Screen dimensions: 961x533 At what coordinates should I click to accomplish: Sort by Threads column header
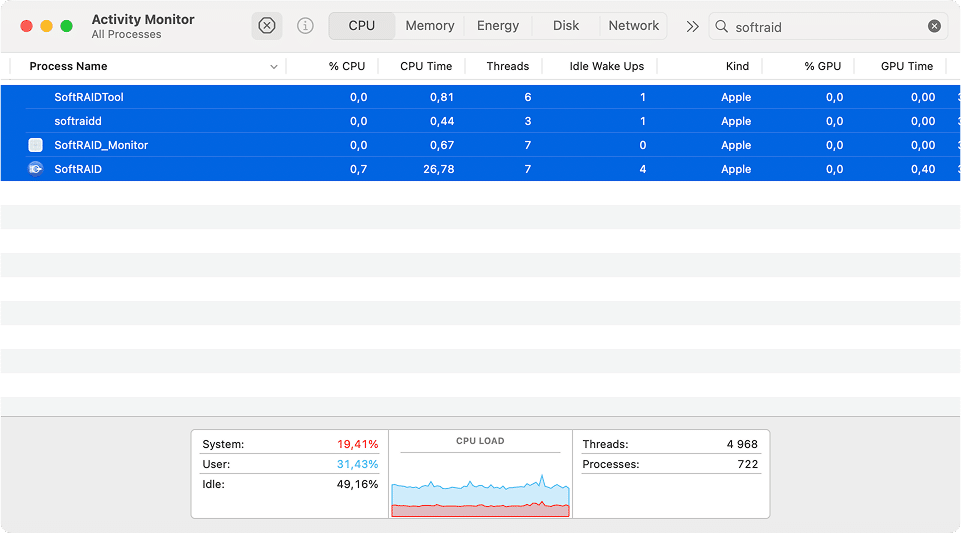[x=507, y=66]
